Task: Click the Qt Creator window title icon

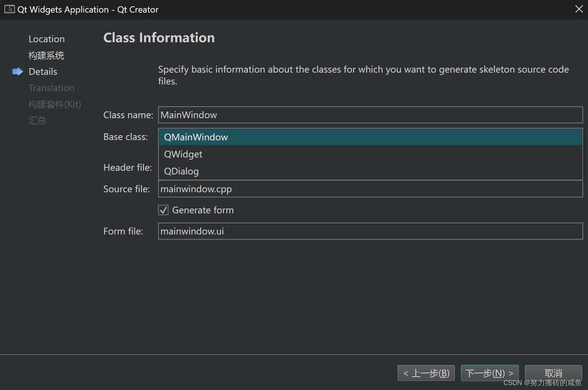Action: 10,9
